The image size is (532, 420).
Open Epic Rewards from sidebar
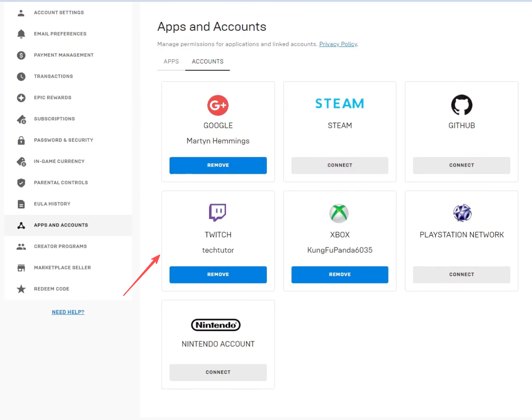(53, 98)
